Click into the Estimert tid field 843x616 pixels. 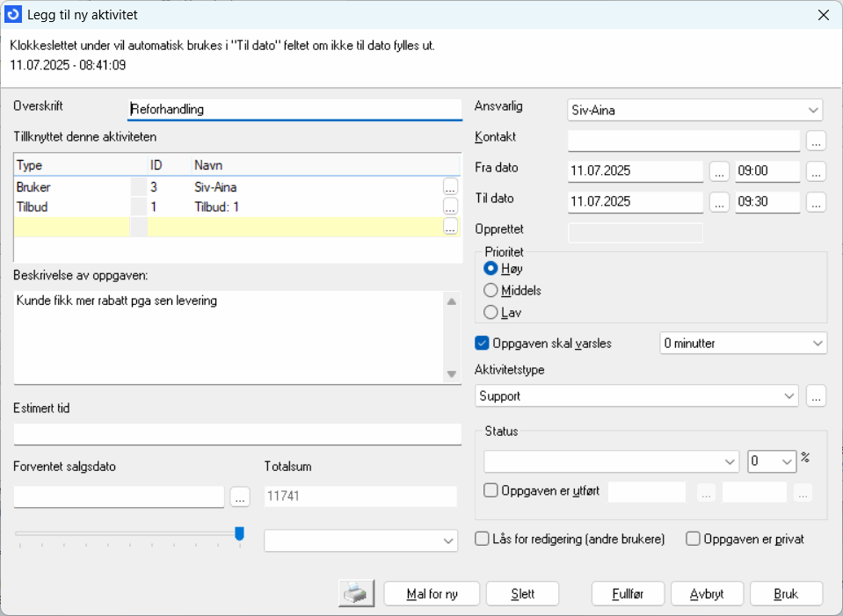tap(237, 434)
